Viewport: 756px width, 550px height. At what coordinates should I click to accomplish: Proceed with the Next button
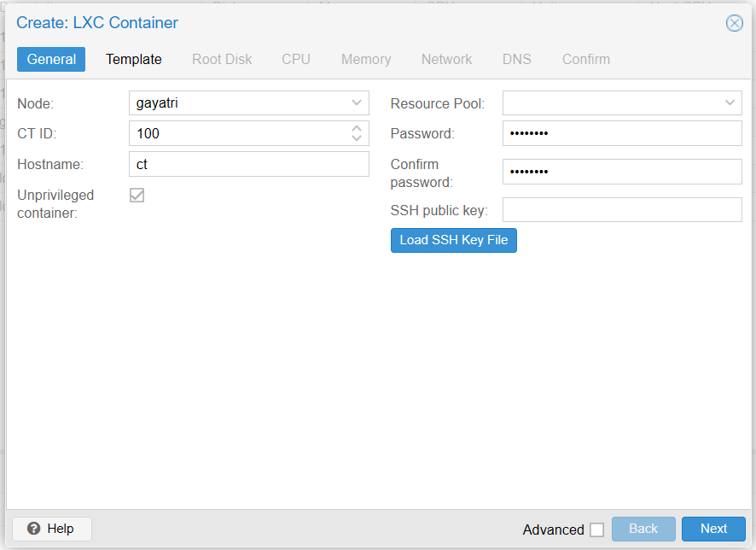[x=713, y=529]
